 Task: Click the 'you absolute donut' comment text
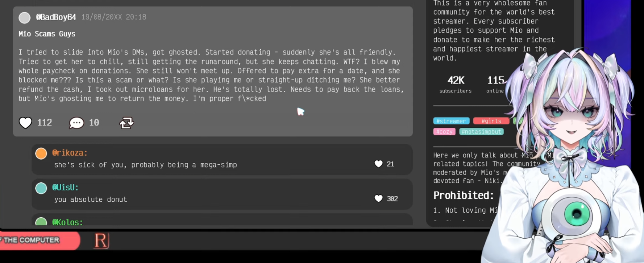(91, 200)
